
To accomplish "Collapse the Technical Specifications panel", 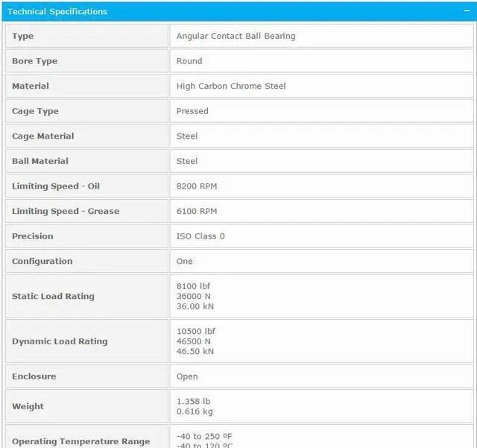I will [467, 11].
